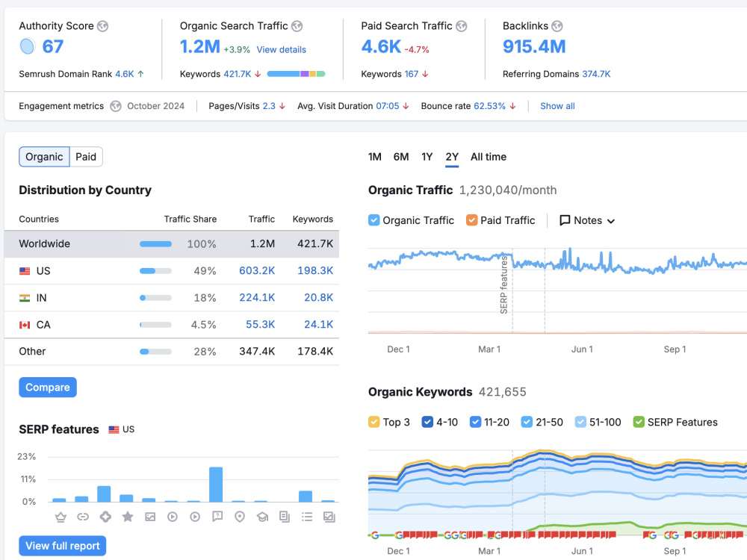Click the Authority Score circle indicator
747x560 pixels.
point(28,46)
